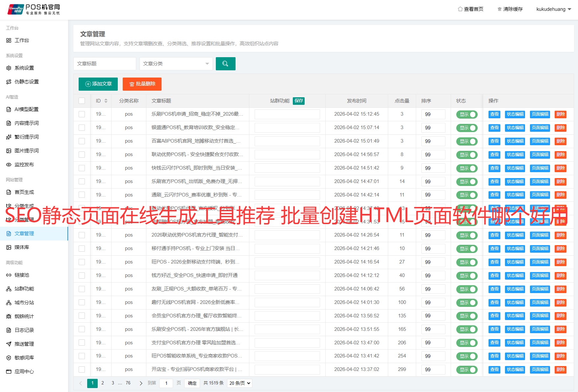
Task: Click the 文章标题 search input field
Action: 105,63
